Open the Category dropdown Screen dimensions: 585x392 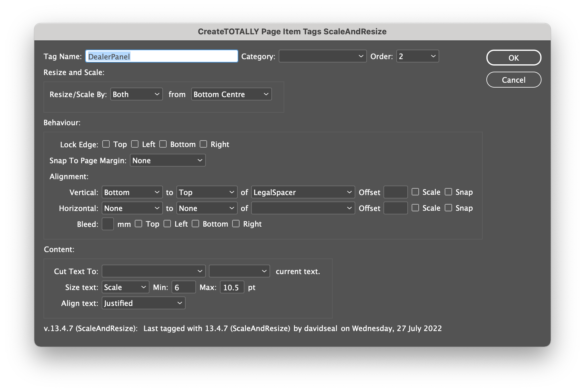click(x=322, y=56)
